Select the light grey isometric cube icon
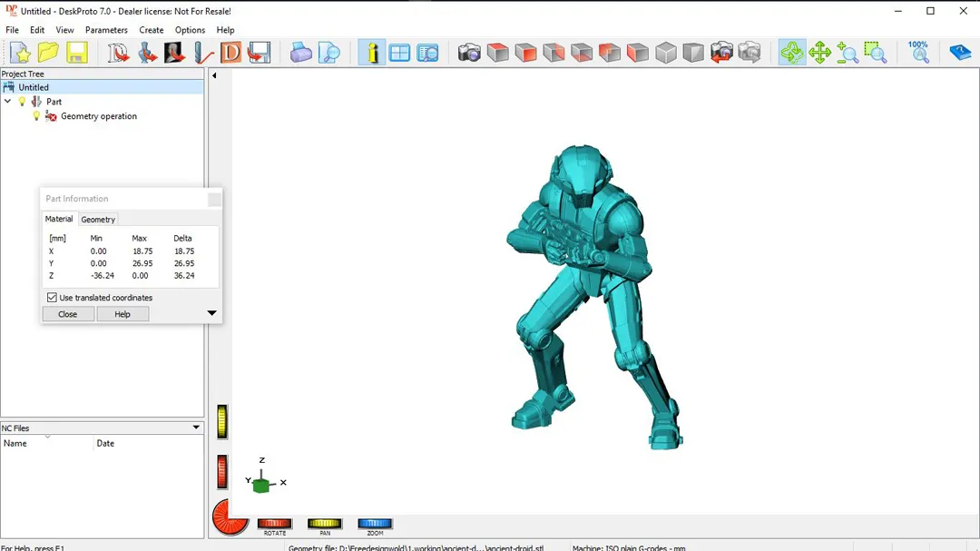980x551 pixels. click(x=666, y=53)
